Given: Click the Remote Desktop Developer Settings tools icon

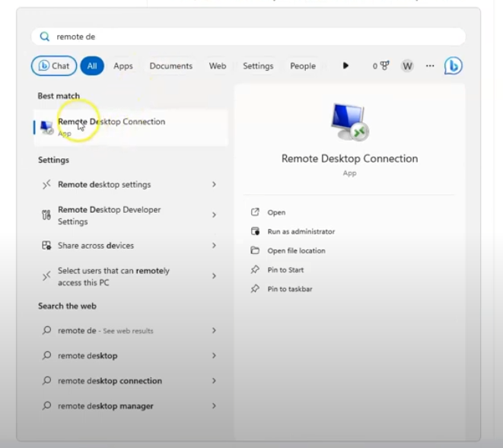Looking at the screenshot, I should coord(46,214).
